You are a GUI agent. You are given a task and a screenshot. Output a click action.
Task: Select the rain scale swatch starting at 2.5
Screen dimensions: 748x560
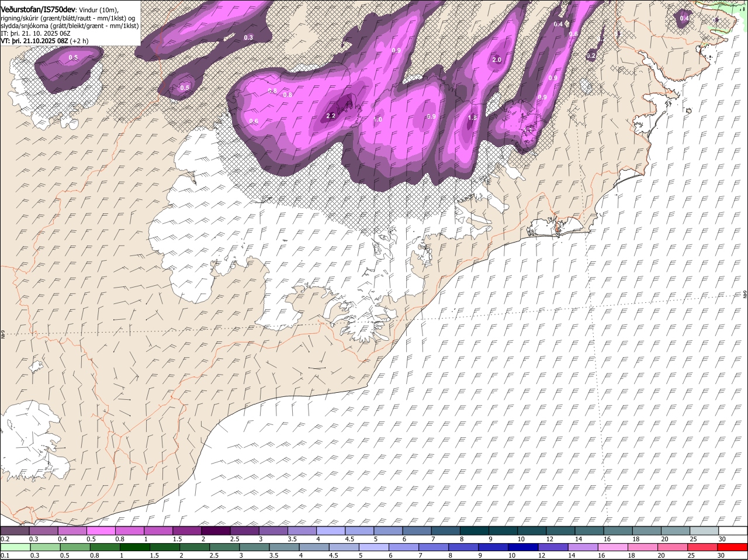[226, 547]
